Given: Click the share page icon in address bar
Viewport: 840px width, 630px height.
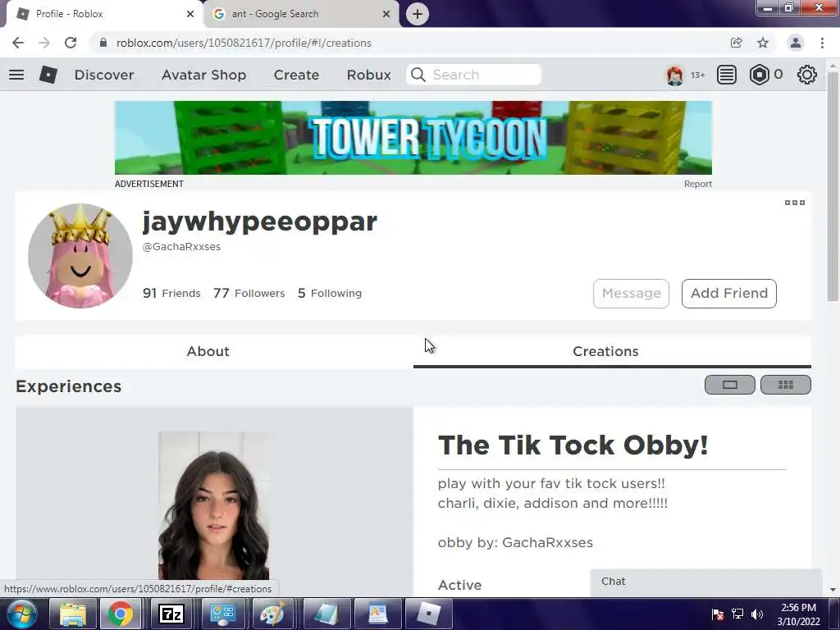Looking at the screenshot, I should [737, 43].
